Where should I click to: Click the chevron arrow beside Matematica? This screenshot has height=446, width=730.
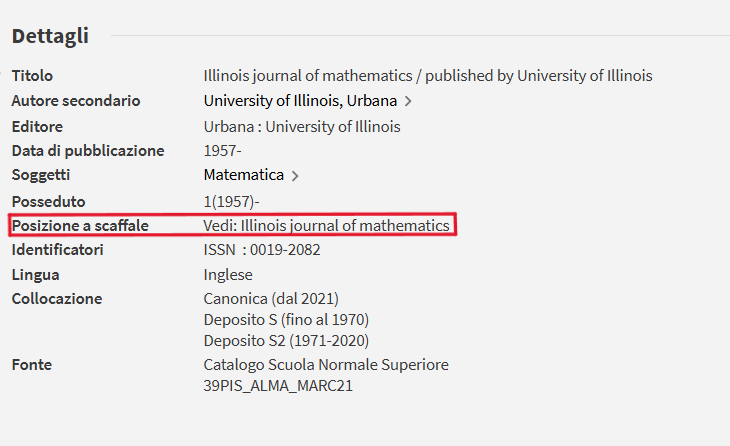pos(295,176)
